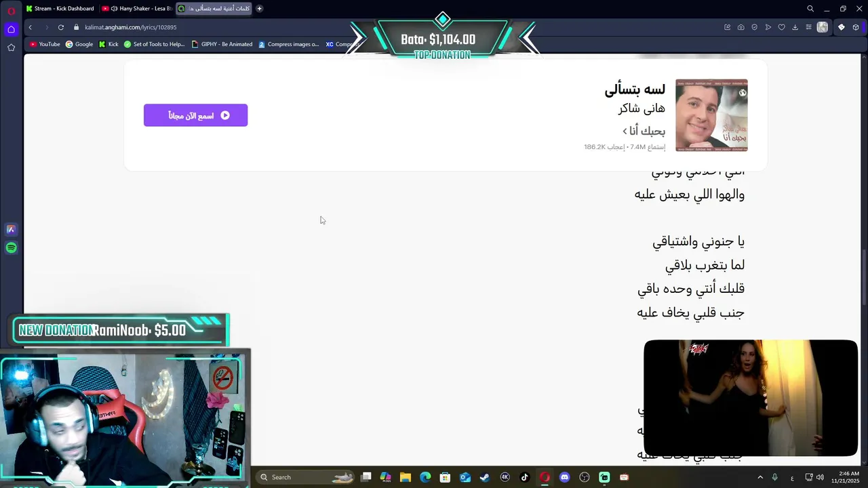Focus the address bar with kalimat.anghami.com URL
Viewport: 868px width, 488px height.
point(131,27)
